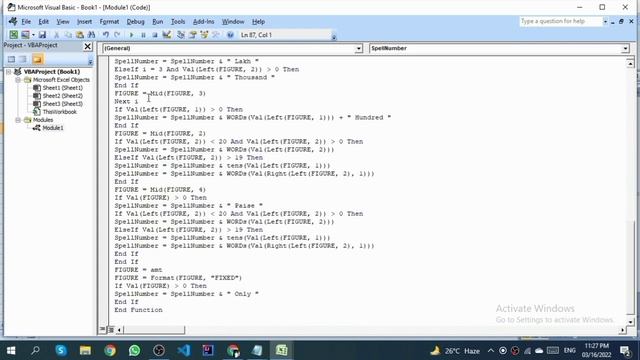Open Windows Start button
Image resolution: width=640 pixels, height=360 pixels.
click(x=11, y=350)
